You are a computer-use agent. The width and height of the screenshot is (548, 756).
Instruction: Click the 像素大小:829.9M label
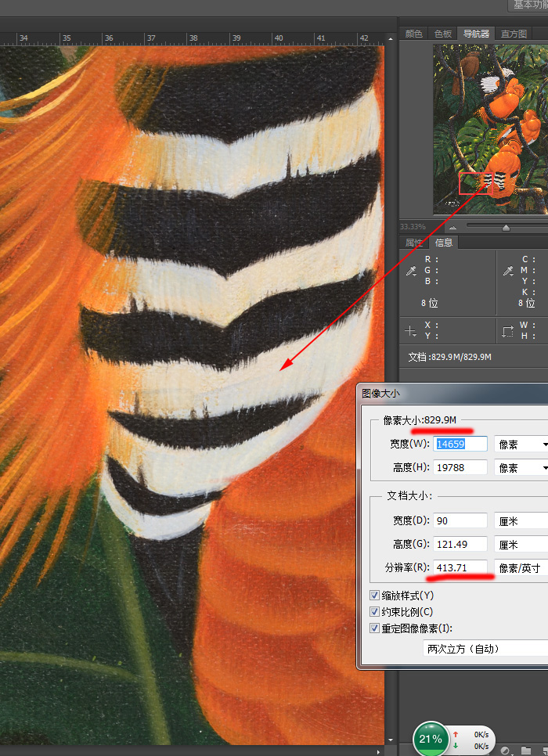point(420,420)
